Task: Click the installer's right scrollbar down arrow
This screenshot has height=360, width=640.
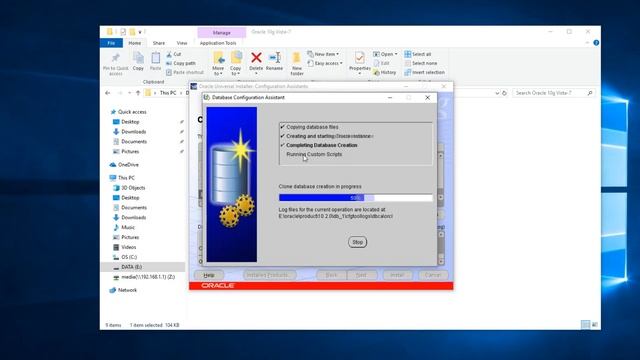Action: pyautogui.click(x=441, y=198)
